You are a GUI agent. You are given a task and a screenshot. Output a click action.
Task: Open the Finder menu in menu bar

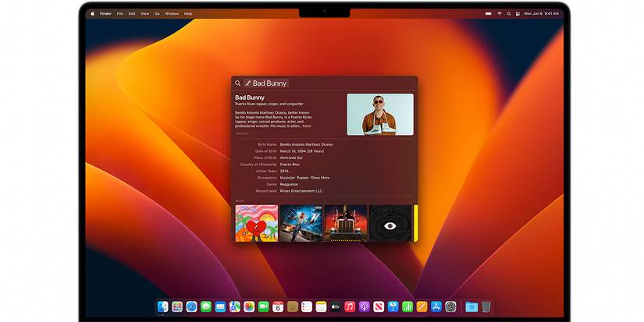click(106, 13)
